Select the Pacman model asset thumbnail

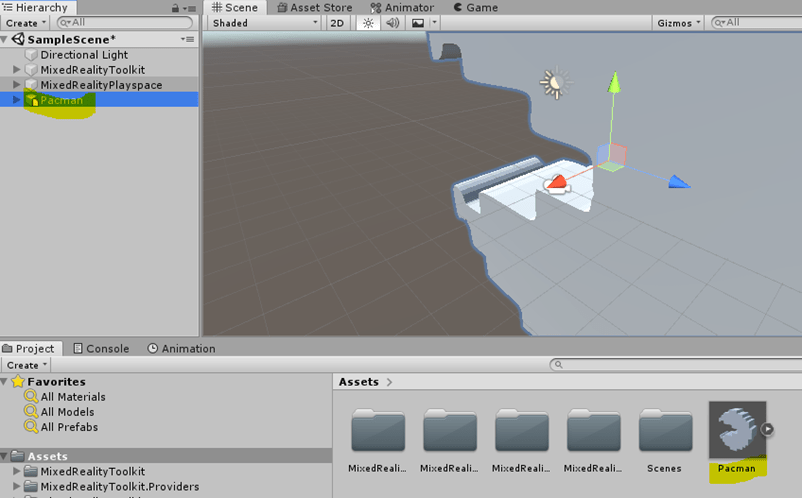(x=736, y=430)
